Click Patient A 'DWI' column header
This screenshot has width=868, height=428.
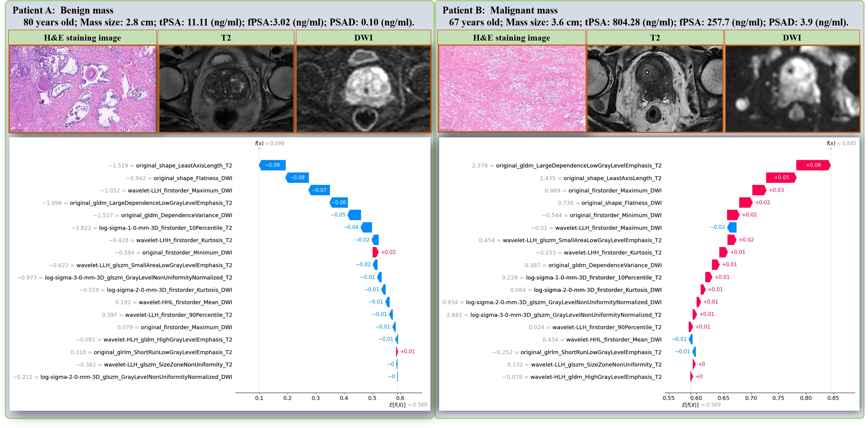363,37
